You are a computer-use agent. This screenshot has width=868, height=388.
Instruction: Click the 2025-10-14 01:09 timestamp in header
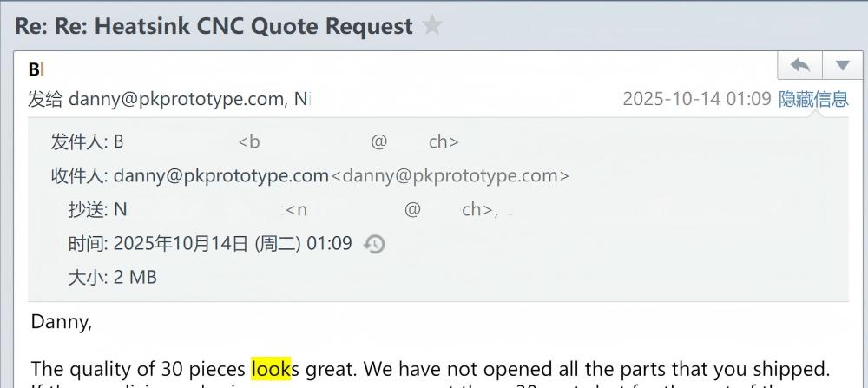[x=697, y=99]
